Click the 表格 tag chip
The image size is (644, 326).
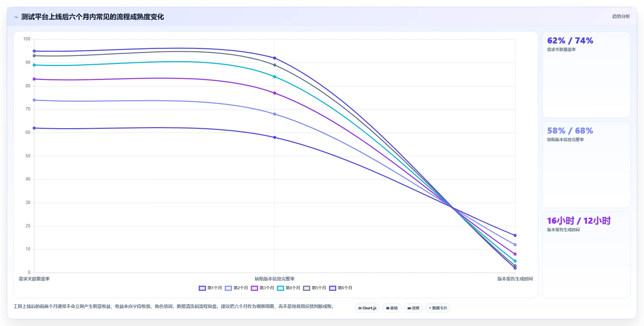[392, 308]
